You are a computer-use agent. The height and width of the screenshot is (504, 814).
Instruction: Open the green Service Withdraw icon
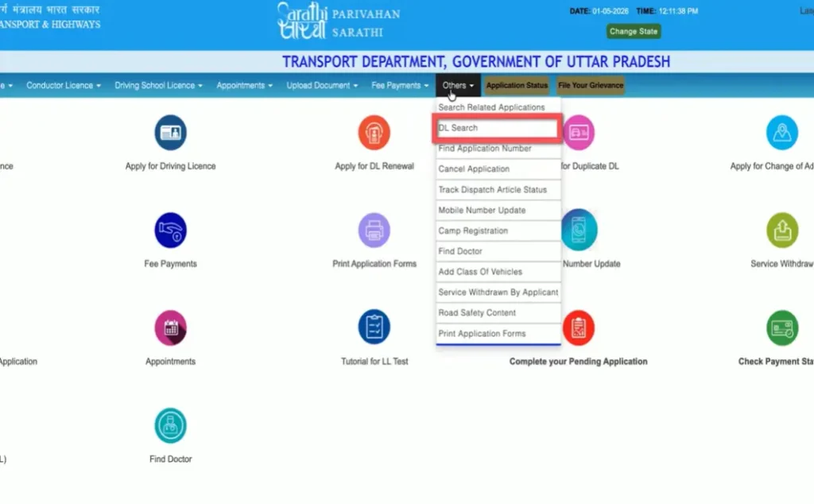pyautogui.click(x=782, y=230)
